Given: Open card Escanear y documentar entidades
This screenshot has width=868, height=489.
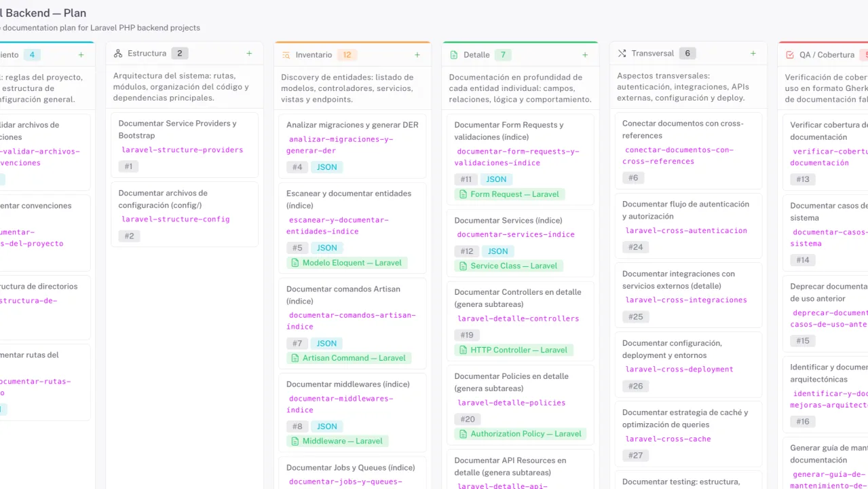Looking at the screenshot, I should (x=352, y=228).
